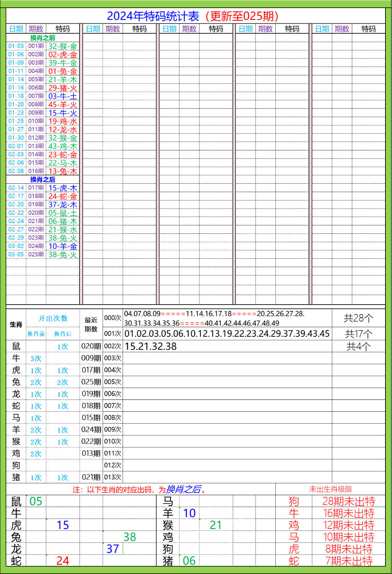The image size is (392, 574).
Task: Click the 共28个 summary cell
Action: point(359,317)
